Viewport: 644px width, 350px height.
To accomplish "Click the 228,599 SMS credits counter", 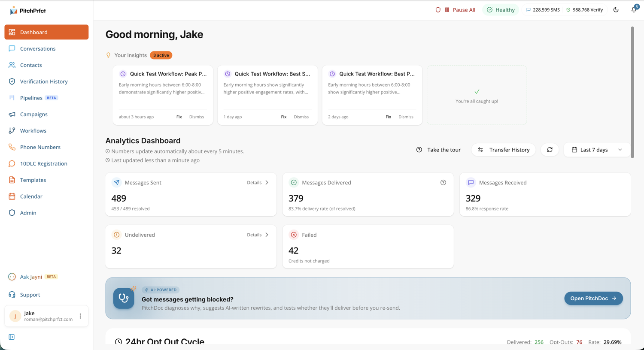I will (x=543, y=10).
